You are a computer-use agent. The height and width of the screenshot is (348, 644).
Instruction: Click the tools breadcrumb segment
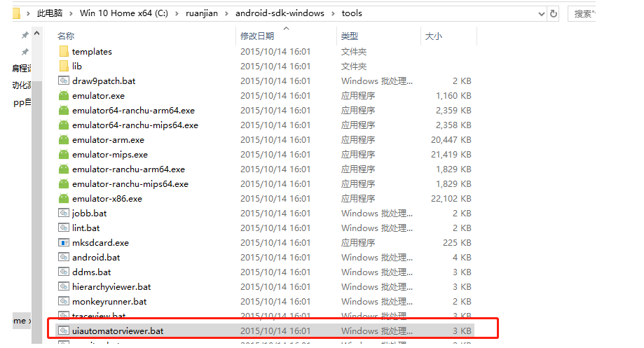[x=352, y=13]
